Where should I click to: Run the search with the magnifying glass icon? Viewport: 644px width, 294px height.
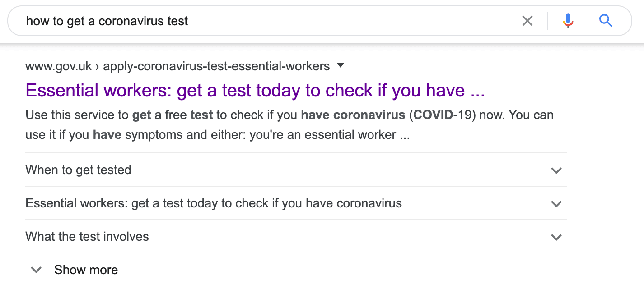[x=606, y=21]
